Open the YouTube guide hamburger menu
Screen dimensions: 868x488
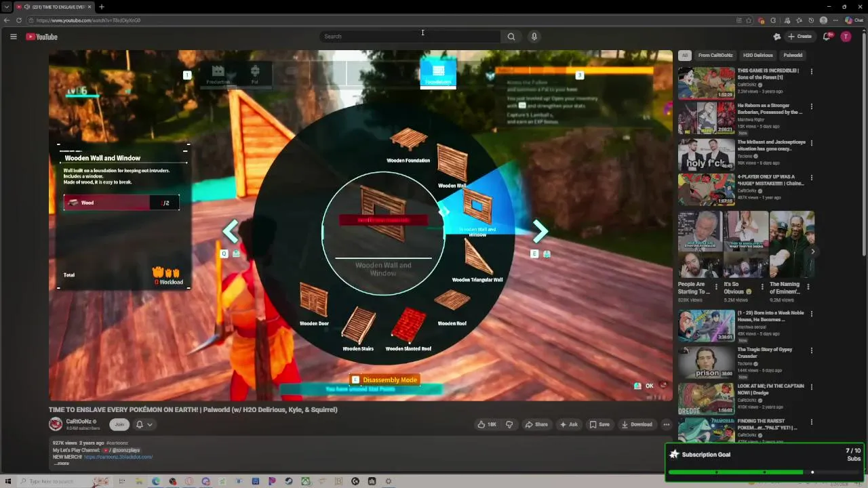(13, 37)
